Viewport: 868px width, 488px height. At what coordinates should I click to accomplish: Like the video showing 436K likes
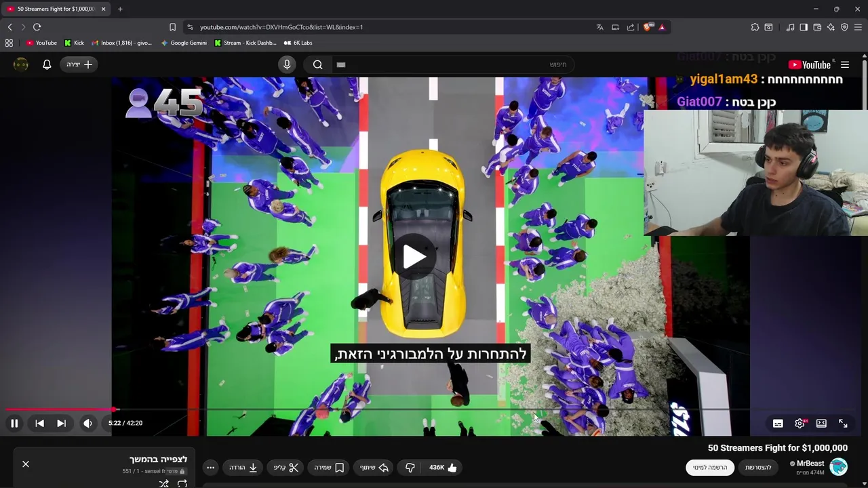pyautogui.click(x=443, y=468)
